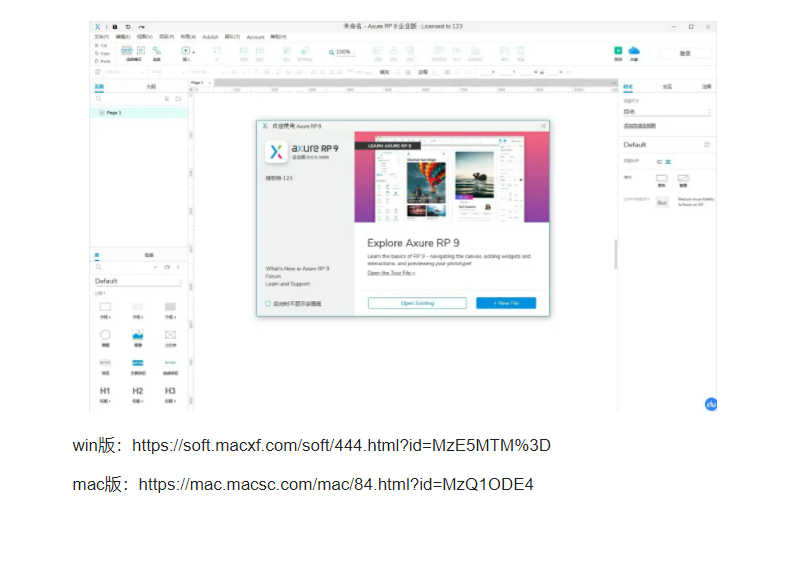Open the Normal font weight dropdown
The image size is (789, 562).
click(x=208, y=72)
